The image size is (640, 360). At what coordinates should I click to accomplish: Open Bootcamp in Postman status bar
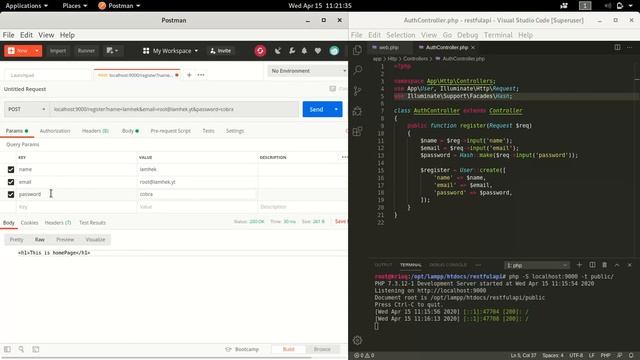click(x=242, y=349)
